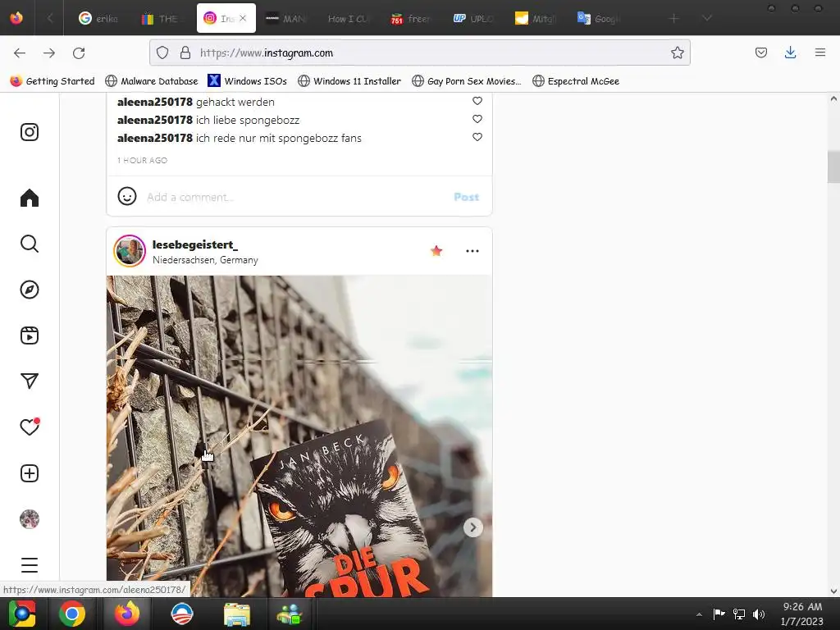Open tracking protection shield icon
The image size is (840, 630).
point(162,52)
